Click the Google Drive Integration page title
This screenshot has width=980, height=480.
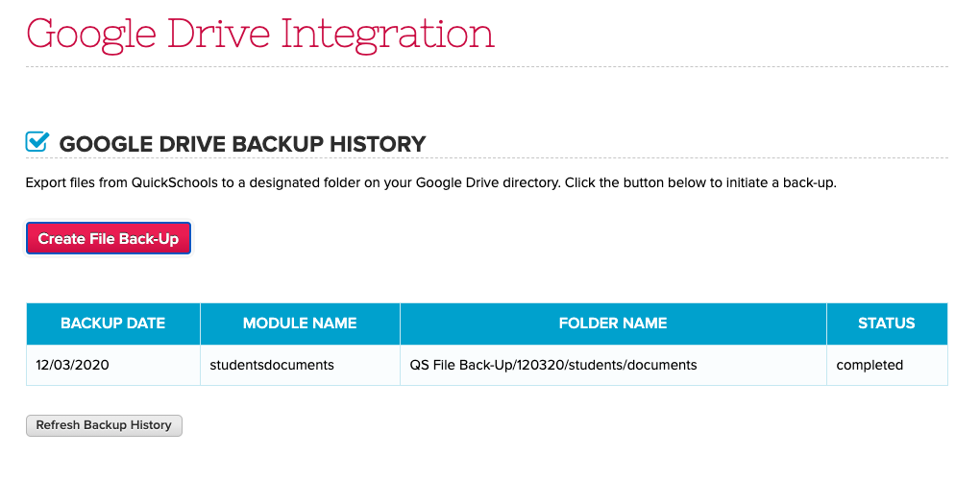pyautogui.click(x=260, y=35)
